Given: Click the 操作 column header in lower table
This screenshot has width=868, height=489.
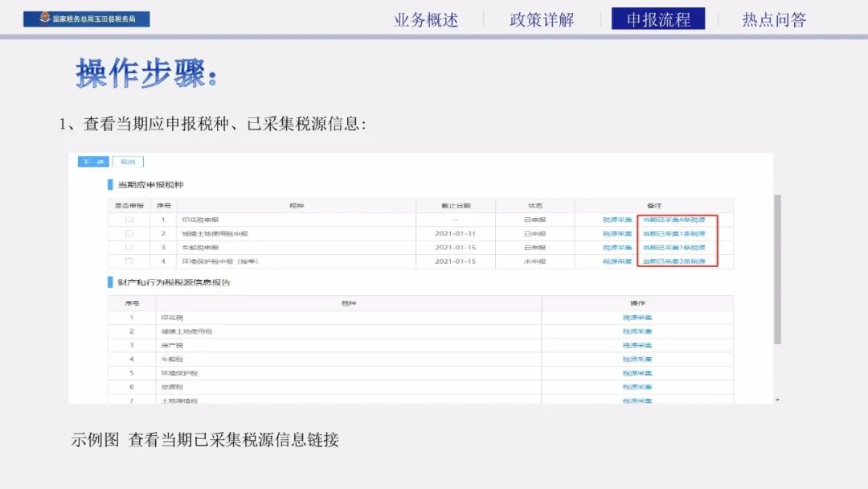Looking at the screenshot, I should [637, 303].
